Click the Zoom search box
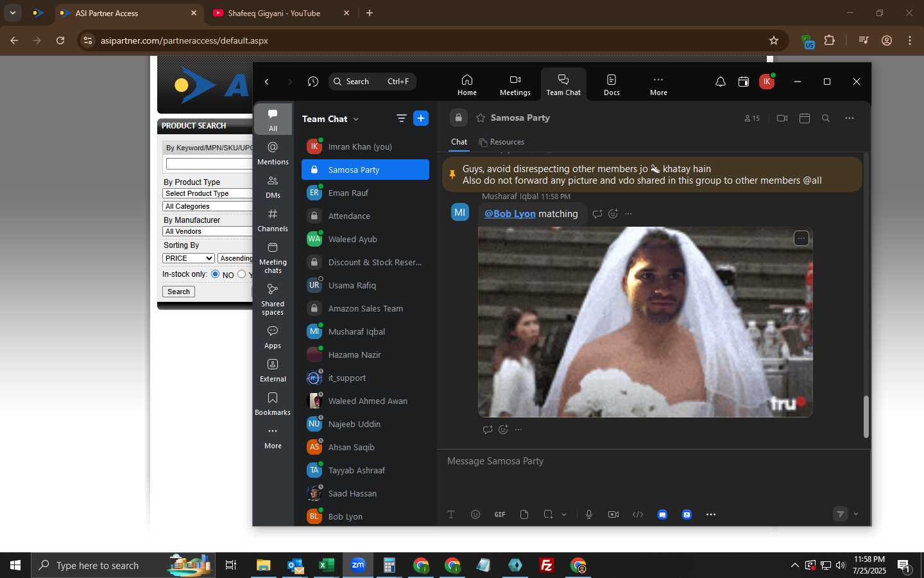Screen dimensions: 924x578 click(x=372, y=82)
